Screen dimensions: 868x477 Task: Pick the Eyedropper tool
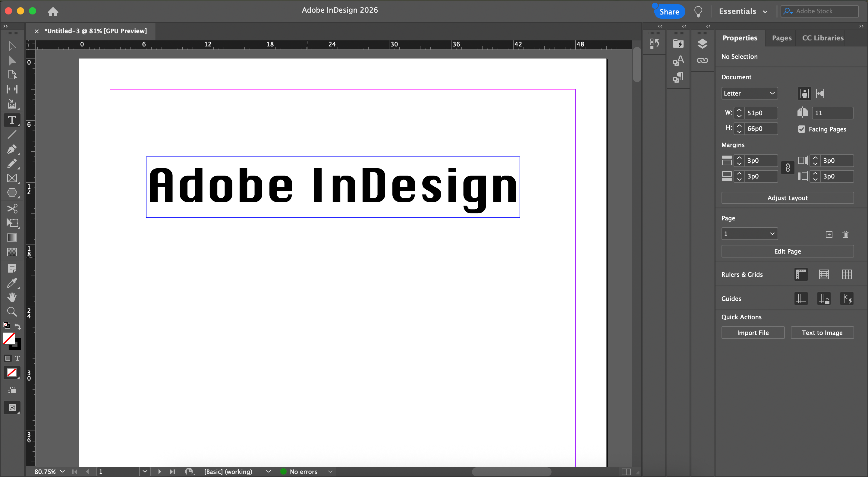coord(12,283)
